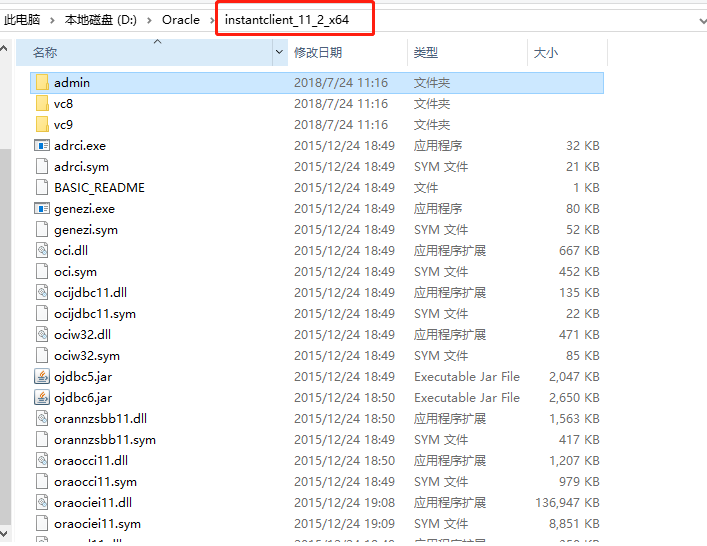Click the 136,947 KB size value
This screenshot has width=707, height=546.
567,502
